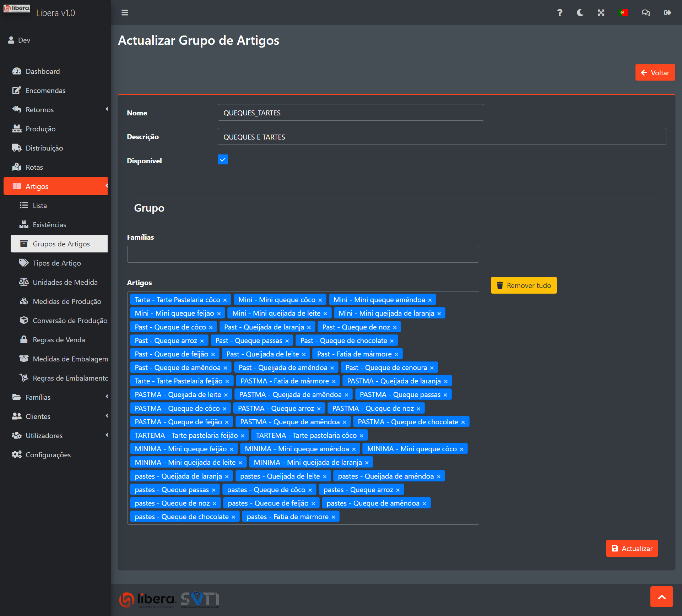Click scroll-to-top arrow button

[x=661, y=597]
